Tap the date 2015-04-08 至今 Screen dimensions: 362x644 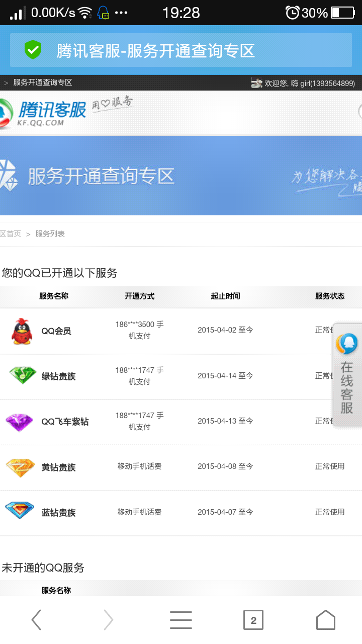coord(225,466)
